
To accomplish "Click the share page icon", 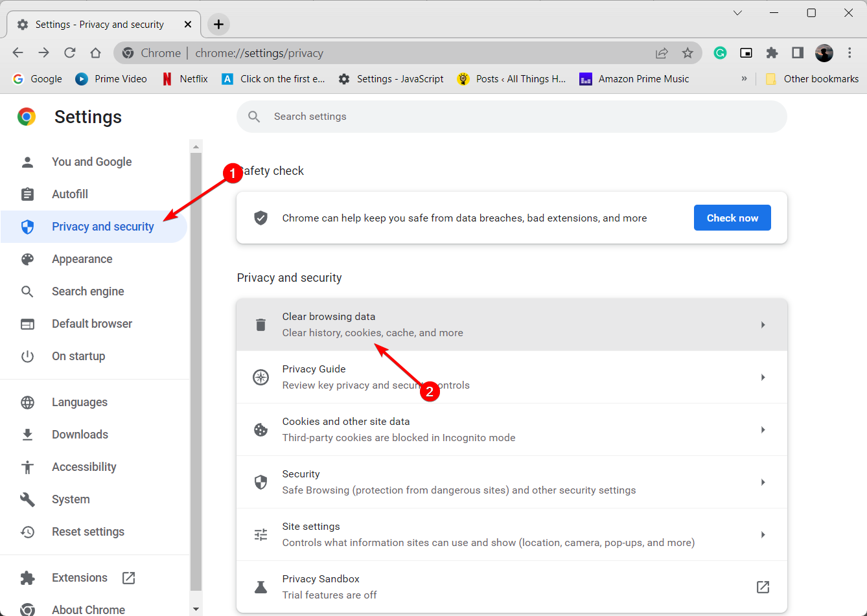I will [x=662, y=53].
